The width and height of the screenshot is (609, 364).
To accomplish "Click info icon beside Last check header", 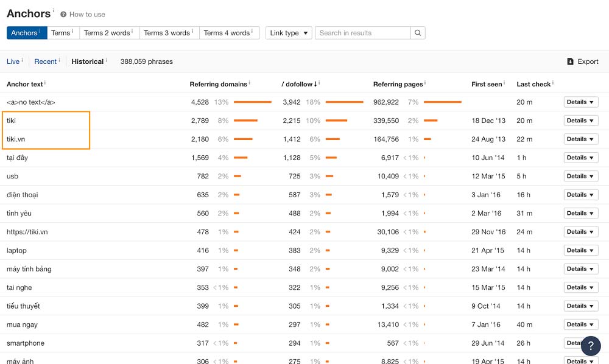I will point(553,83).
